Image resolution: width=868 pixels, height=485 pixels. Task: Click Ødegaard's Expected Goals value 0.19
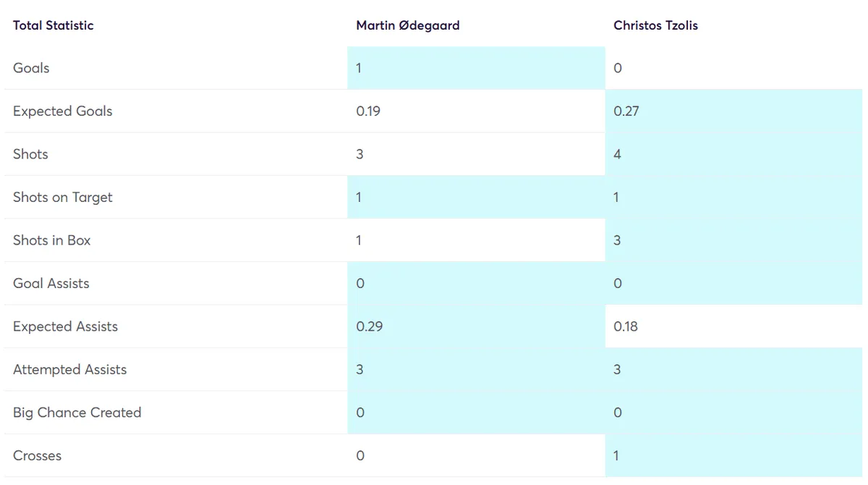(368, 111)
